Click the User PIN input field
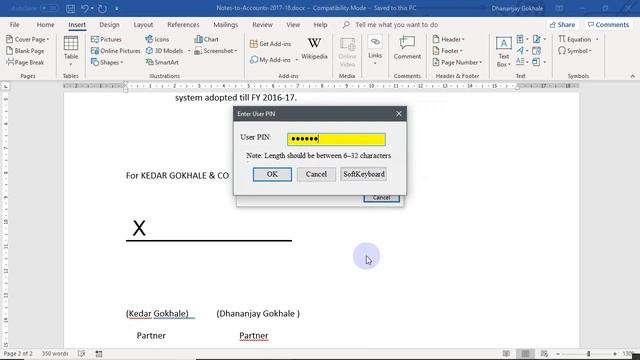 336,139
